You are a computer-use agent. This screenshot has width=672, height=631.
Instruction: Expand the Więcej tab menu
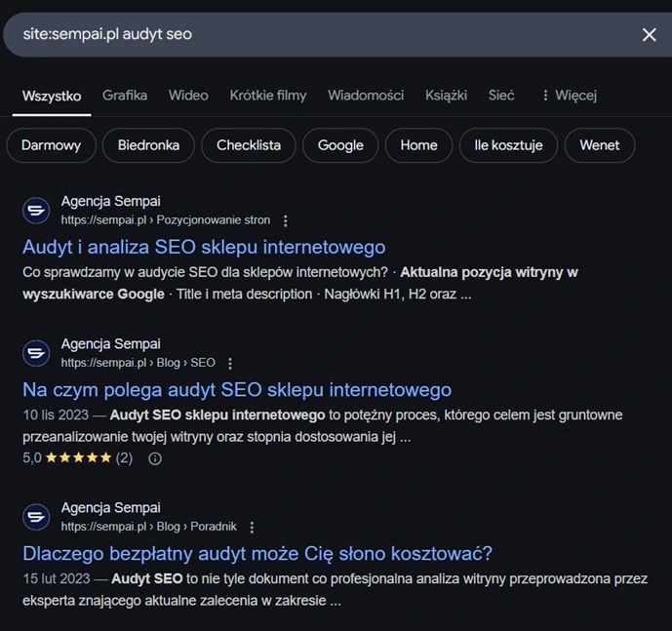point(570,96)
